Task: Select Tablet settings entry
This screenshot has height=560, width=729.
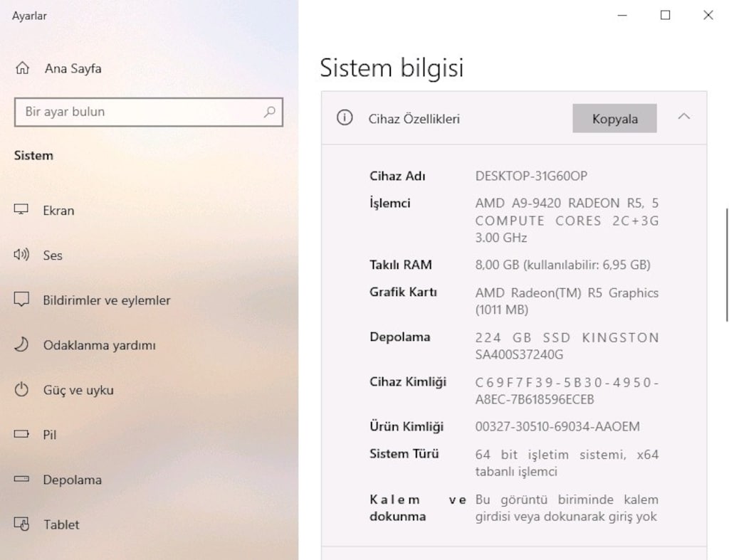Action: coord(61,524)
